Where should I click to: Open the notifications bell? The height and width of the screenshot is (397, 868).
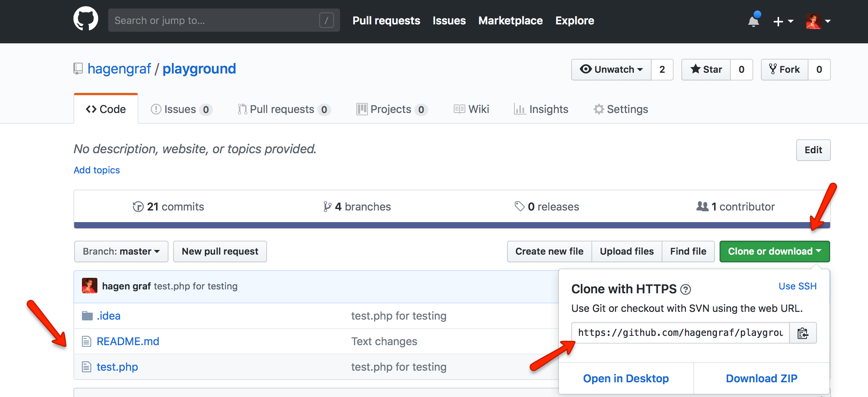754,20
